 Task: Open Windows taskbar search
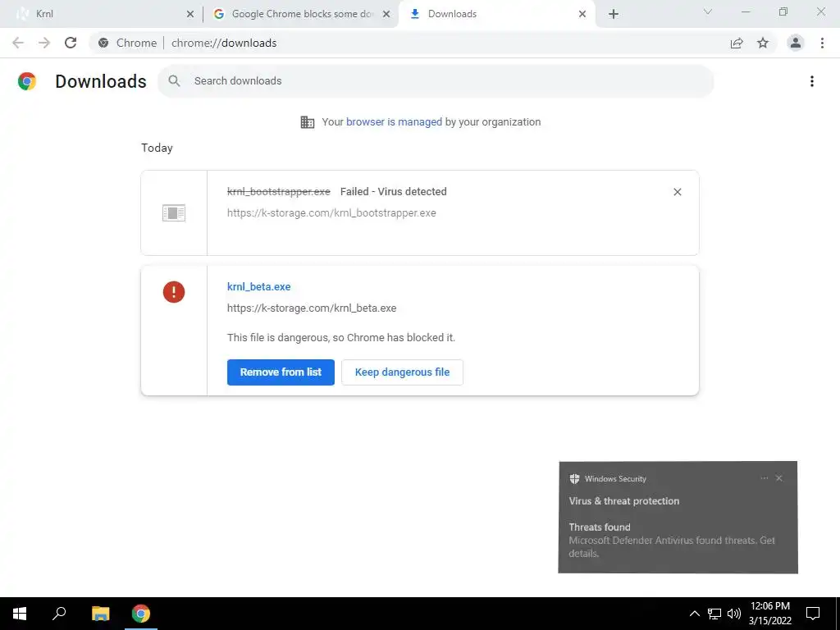point(59,614)
